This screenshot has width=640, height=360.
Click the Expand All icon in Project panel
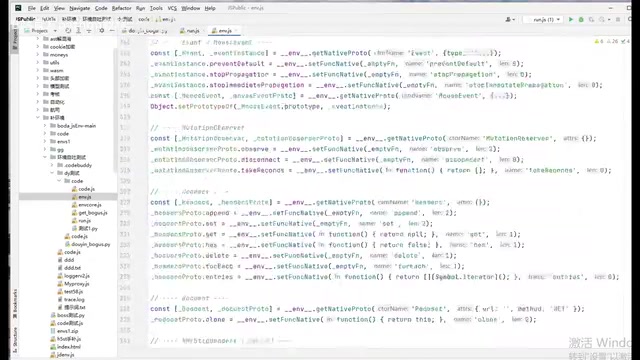tap(78, 31)
